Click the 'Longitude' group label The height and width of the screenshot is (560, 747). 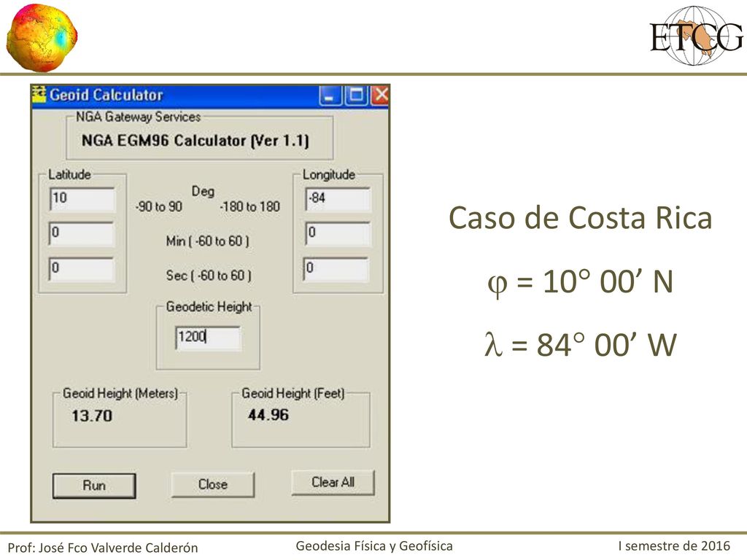click(329, 175)
